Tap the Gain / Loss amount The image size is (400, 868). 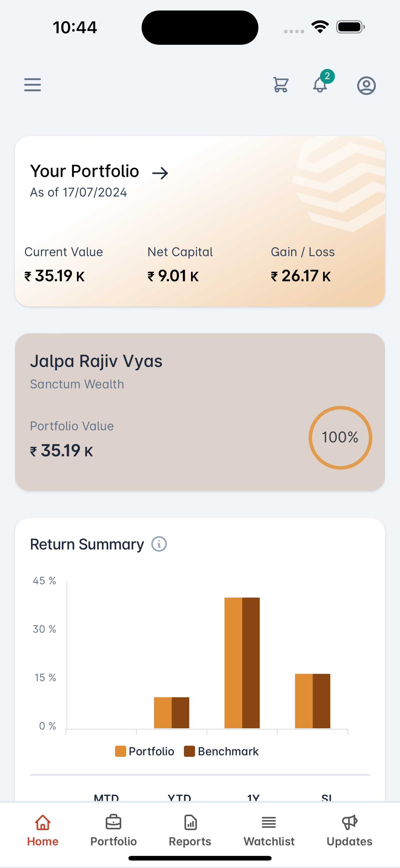(301, 276)
